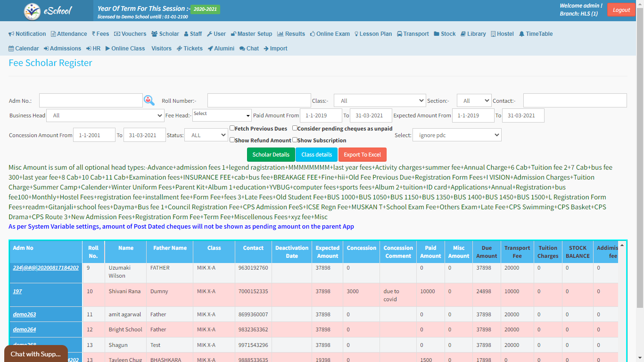Click the Transport bus icon
Screen dimensions: 644x362
point(399,34)
